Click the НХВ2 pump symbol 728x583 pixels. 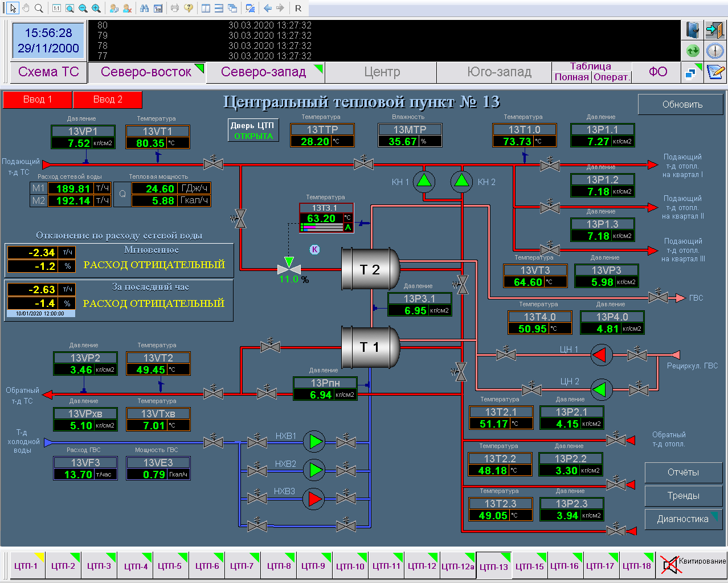(314, 470)
